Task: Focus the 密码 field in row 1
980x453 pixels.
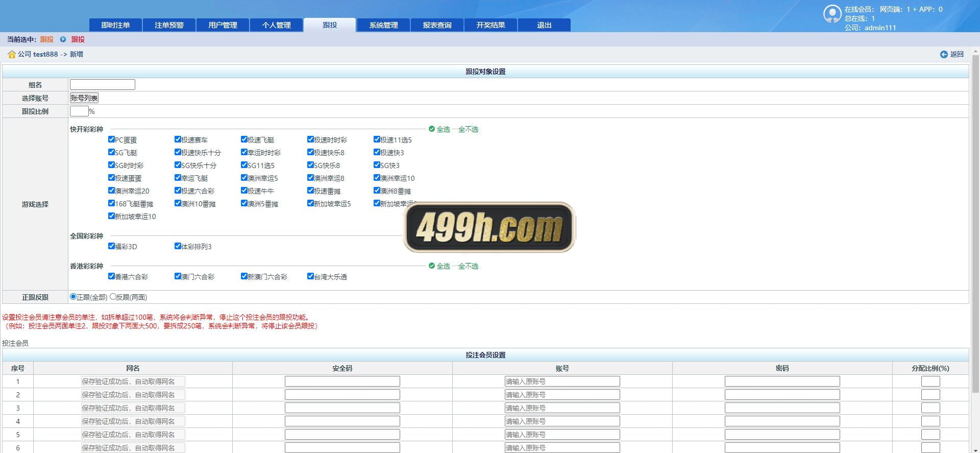Action: (x=782, y=382)
